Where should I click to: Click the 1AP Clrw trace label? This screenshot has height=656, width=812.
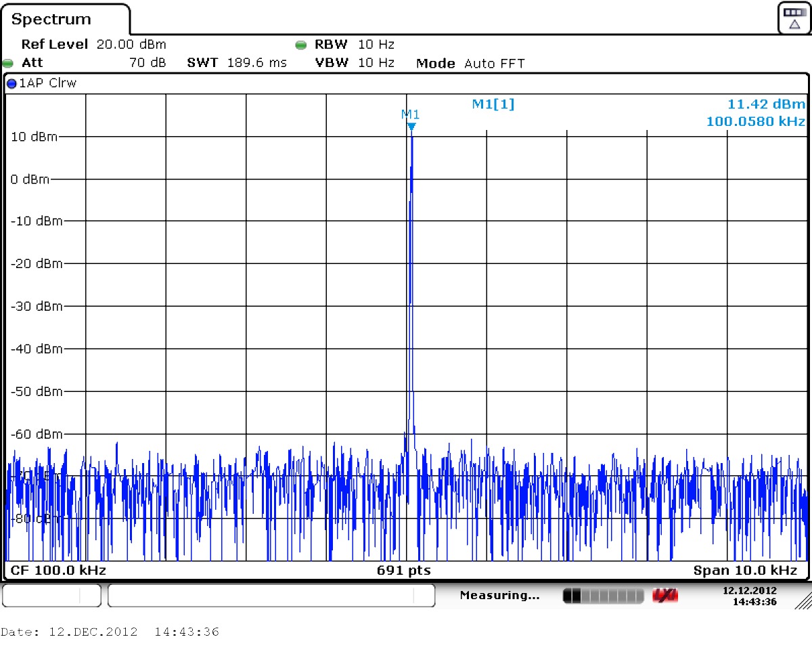pos(47,84)
